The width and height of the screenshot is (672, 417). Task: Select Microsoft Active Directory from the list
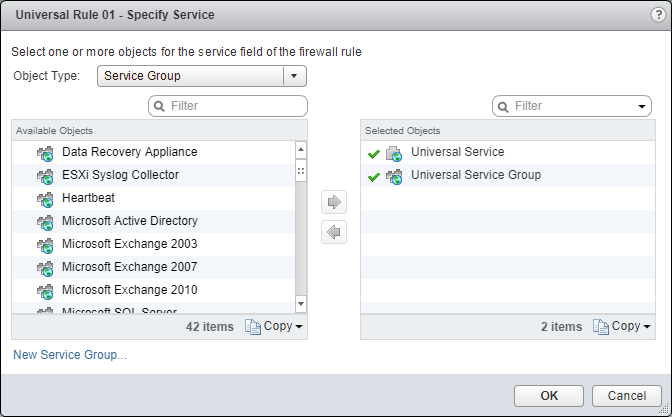[x=129, y=221]
